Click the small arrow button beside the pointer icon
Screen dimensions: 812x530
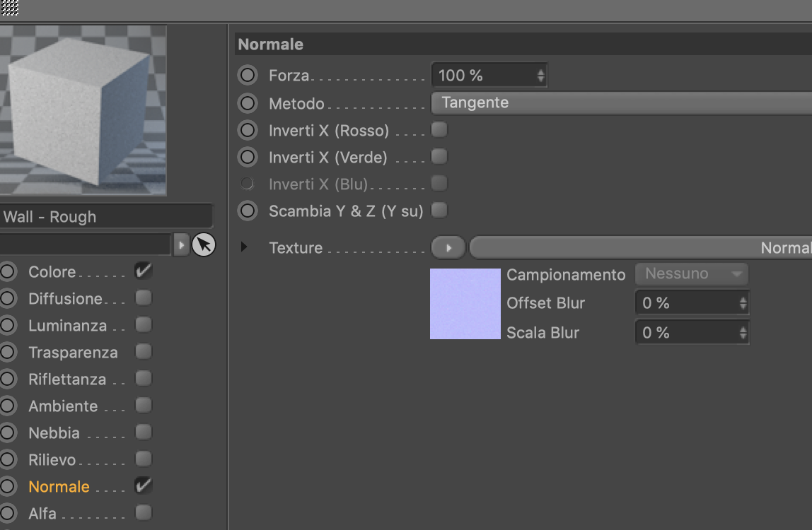click(x=181, y=245)
